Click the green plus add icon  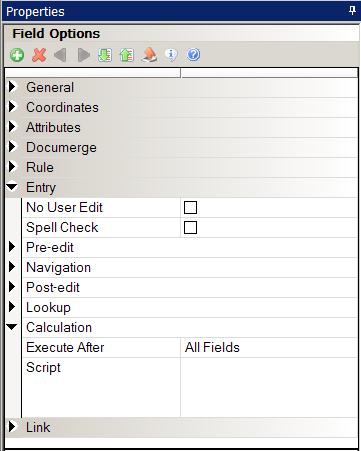coord(17,55)
